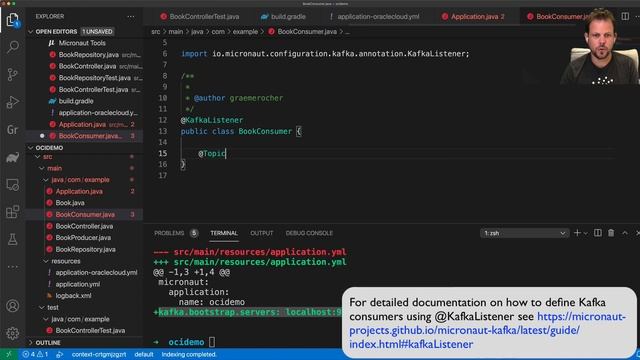The width and height of the screenshot is (640, 360).
Task: Collapse the resources folder
Action: click(46, 261)
